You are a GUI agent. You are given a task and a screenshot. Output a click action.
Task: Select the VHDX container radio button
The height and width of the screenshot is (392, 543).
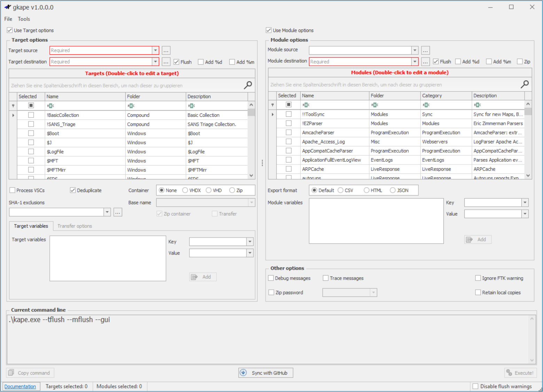click(x=185, y=190)
